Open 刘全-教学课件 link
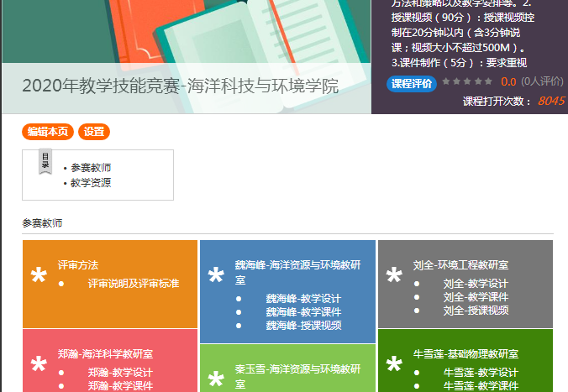 476,297
